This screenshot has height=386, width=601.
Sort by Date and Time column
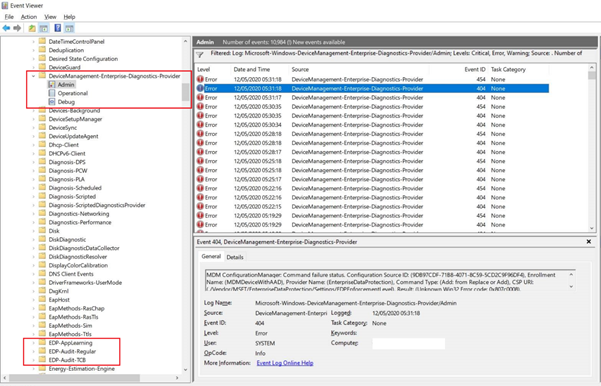coord(259,69)
